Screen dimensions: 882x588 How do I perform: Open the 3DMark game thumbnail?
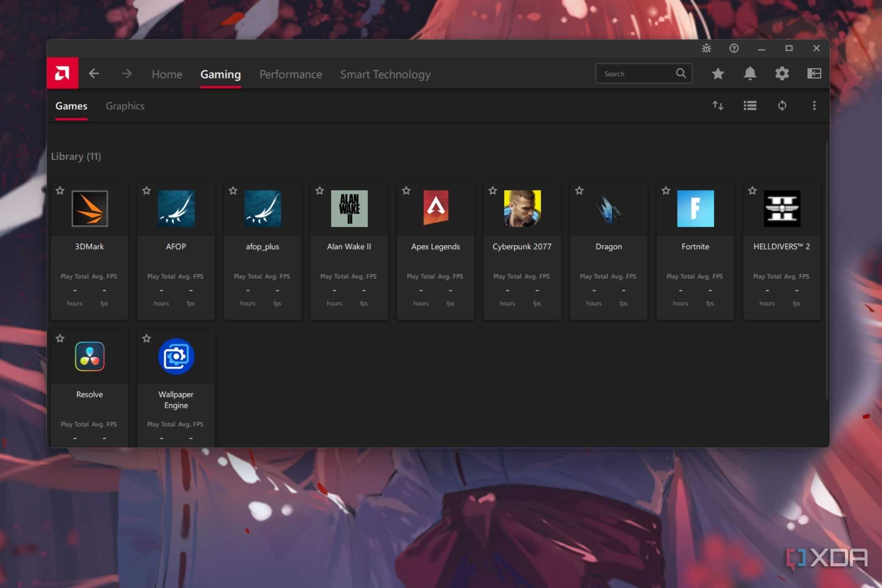(89, 209)
